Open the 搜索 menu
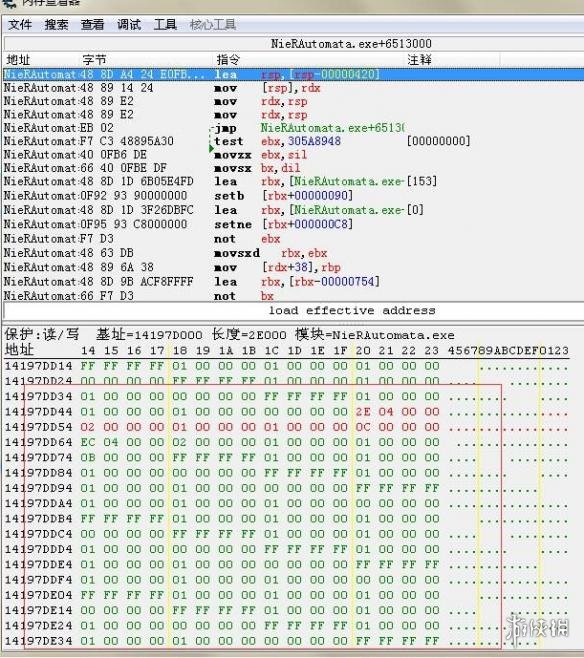584x658 pixels. point(56,25)
